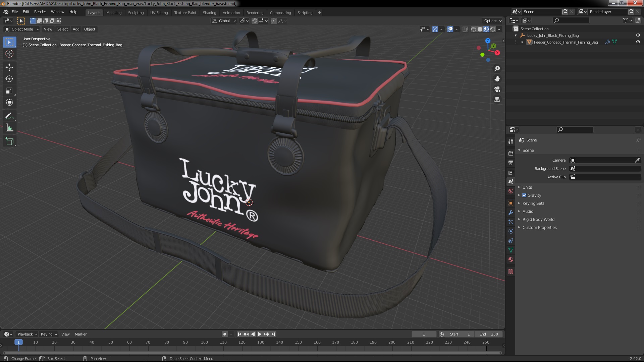
Task: Open the Texture properties tab
Action: click(511, 271)
